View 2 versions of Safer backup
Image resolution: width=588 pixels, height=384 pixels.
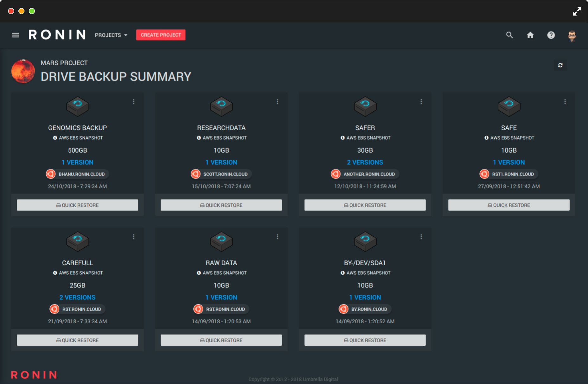[x=365, y=162]
